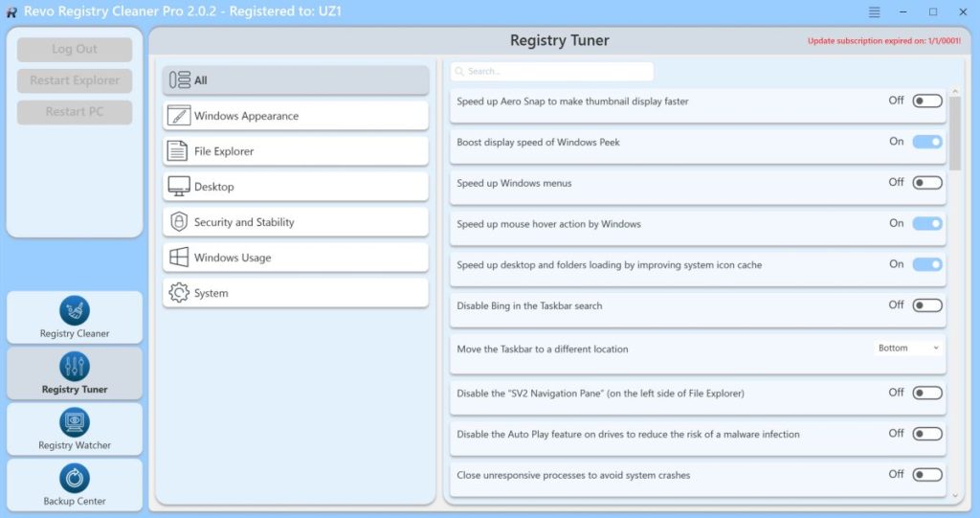Viewport: 980px width, 518px height.
Task: Click the Search input field
Action: pos(553,72)
